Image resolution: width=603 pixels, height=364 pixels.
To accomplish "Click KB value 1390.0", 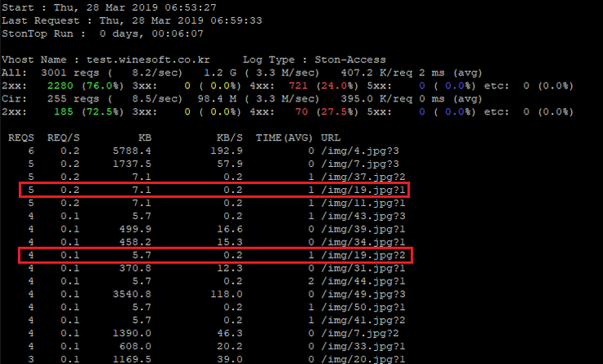I will (x=132, y=333).
